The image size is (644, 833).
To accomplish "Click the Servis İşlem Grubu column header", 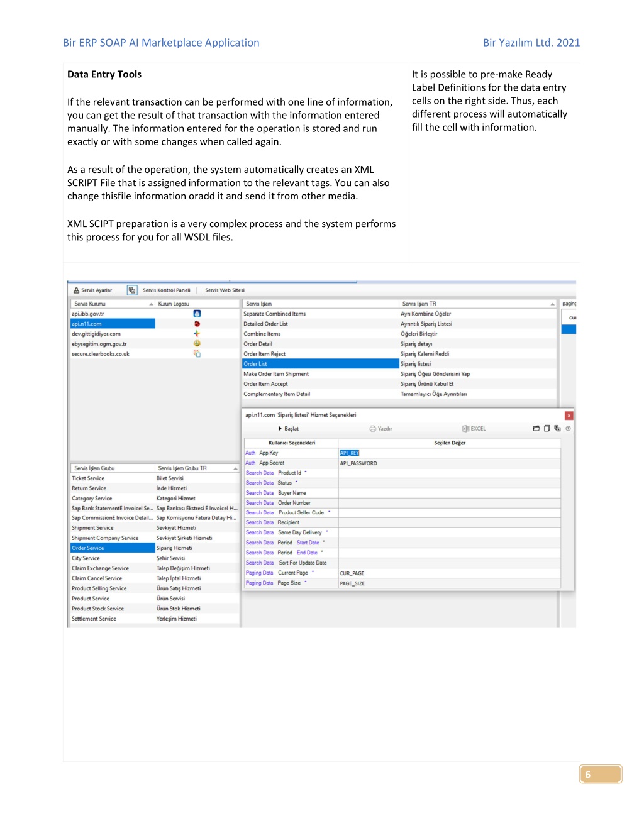I will 113,468.
